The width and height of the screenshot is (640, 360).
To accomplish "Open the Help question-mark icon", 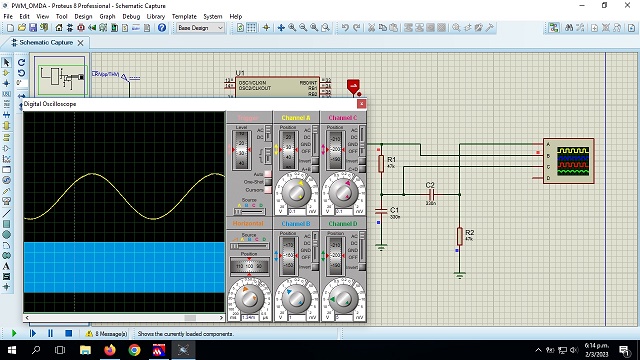I will [162, 28].
